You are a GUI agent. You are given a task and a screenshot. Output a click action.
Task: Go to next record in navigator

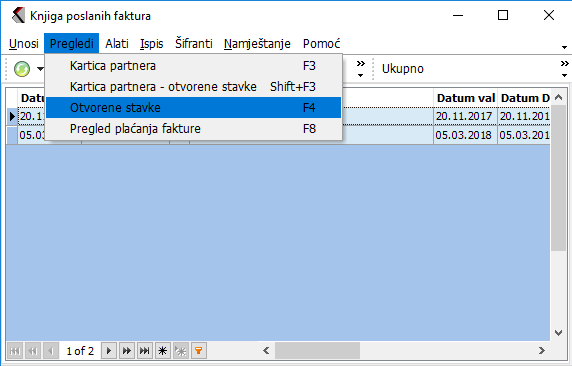108,351
